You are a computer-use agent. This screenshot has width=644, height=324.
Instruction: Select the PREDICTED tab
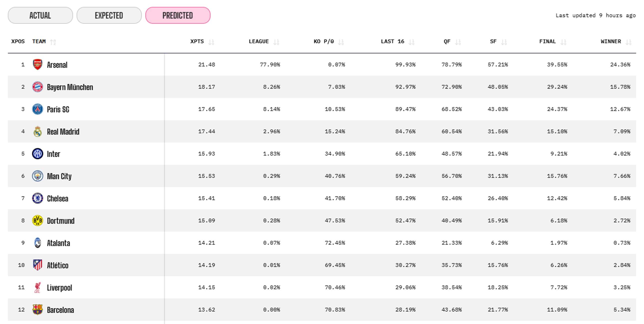[x=178, y=15]
